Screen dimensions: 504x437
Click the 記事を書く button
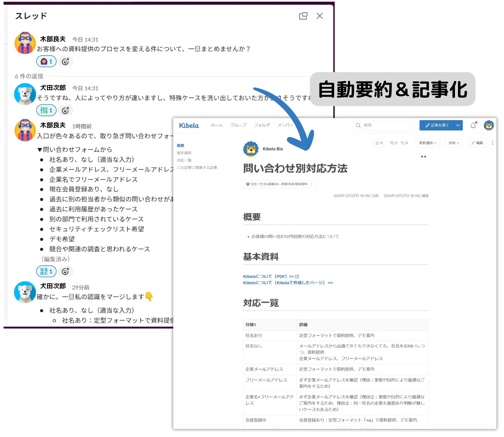436,125
